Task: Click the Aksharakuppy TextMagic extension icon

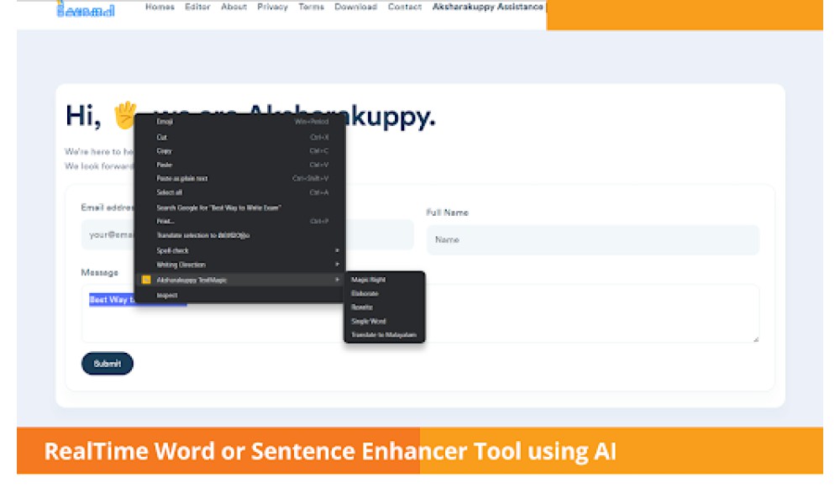Action: tap(145, 280)
